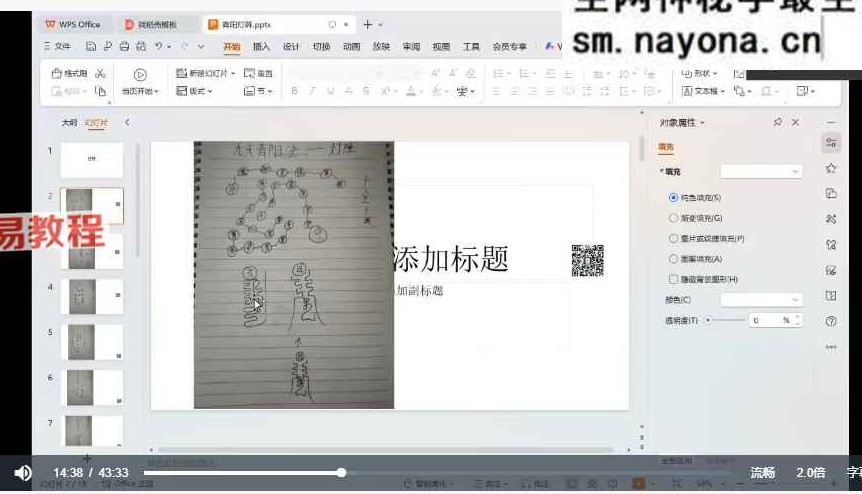Close the Object Properties (对象属性) panel
Screen dimensions: 862x494
pyautogui.click(x=795, y=122)
